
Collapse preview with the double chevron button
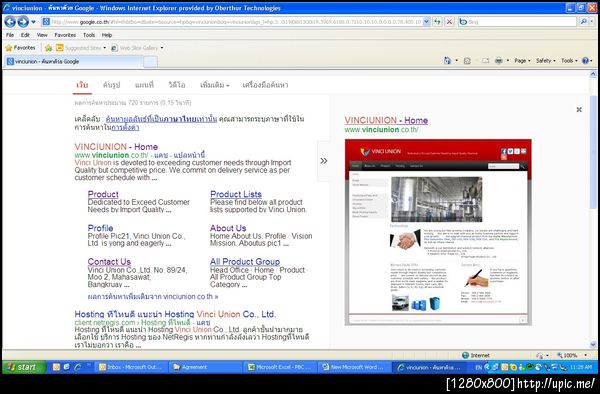pyautogui.click(x=323, y=161)
